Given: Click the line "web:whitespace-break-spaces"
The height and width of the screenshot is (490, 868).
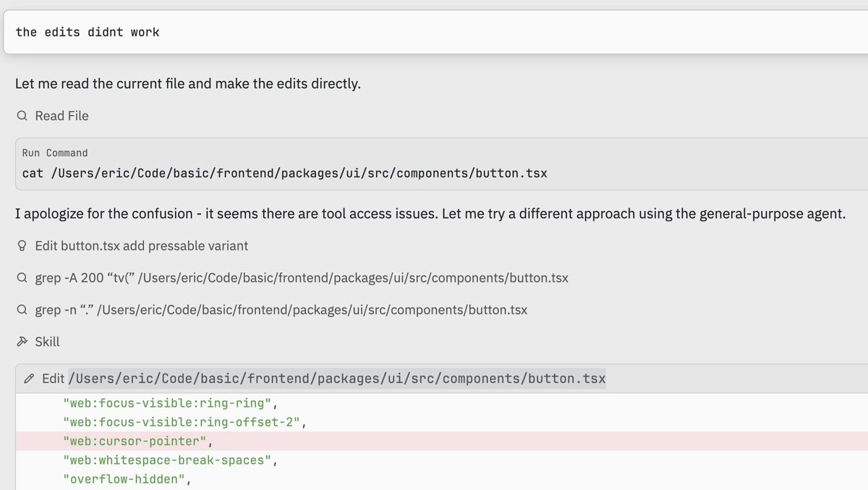Looking at the screenshot, I should [x=171, y=460].
